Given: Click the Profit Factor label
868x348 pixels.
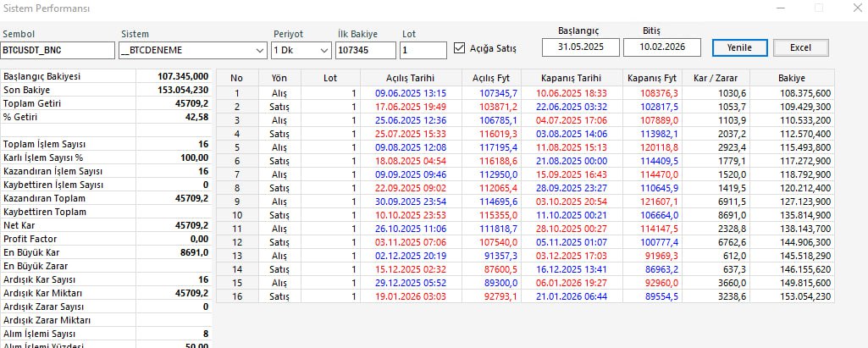Looking at the screenshot, I should [x=30, y=239].
